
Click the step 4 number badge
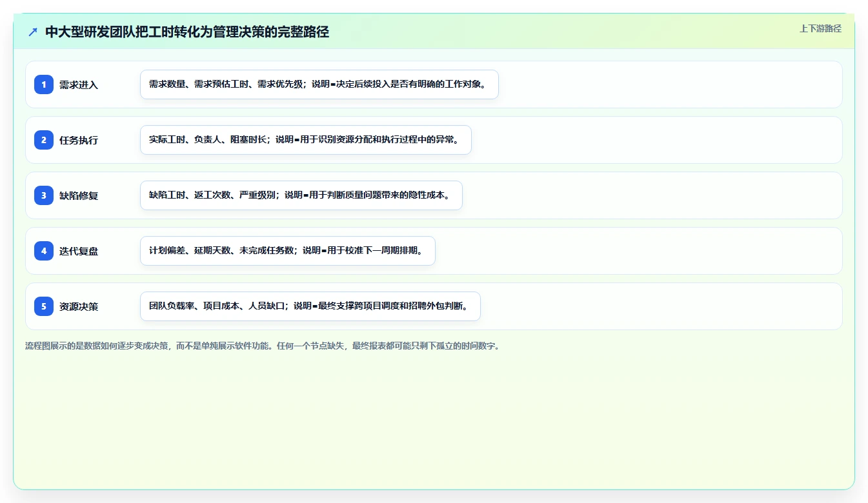pos(44,251)
